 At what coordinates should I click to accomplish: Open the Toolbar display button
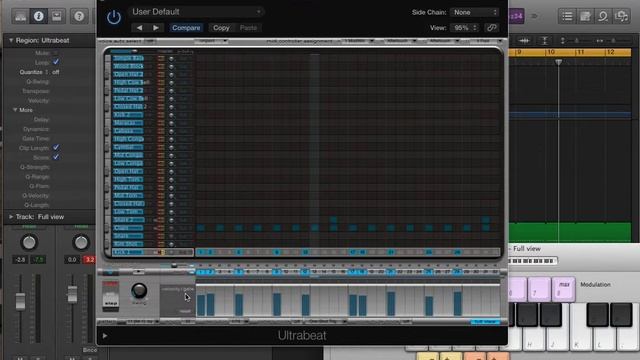(56, 16)
